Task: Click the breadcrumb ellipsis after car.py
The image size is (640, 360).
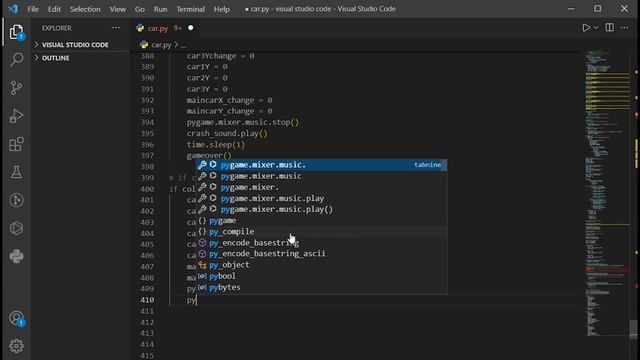Action: click(x=183, y=45)
